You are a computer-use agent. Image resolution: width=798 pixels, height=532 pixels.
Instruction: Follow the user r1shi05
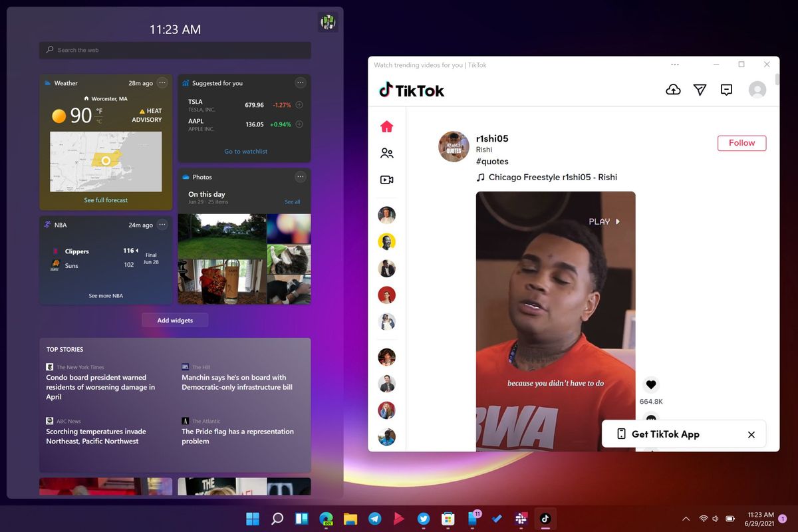click(x=741, y=142)
